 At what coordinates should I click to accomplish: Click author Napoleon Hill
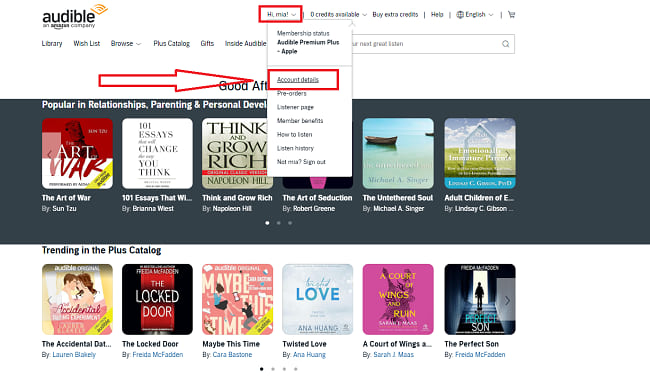point(232,209)
